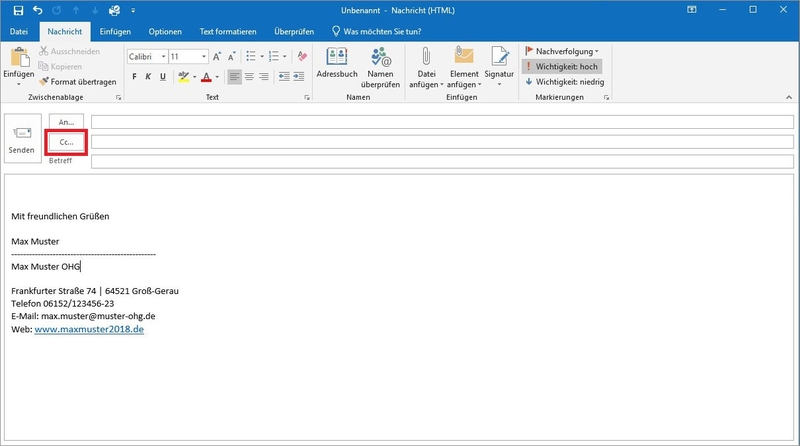The image size is (800, 446).
Task: Click the Format übertragen paintbrush
Action: tap(78, 82)
